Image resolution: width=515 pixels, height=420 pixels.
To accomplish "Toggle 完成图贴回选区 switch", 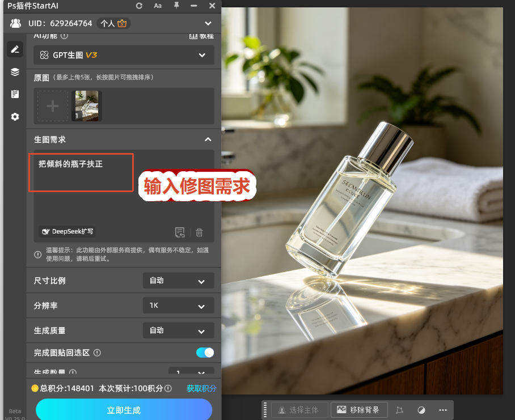I will [205, 353].
